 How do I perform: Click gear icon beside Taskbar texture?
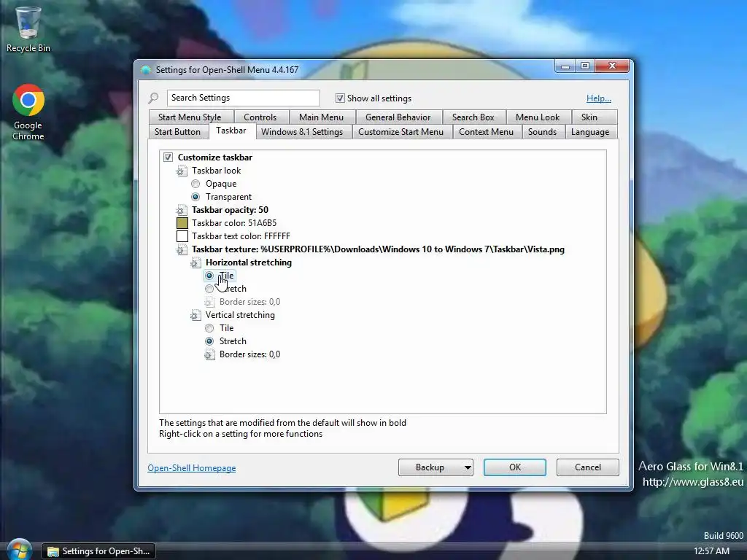click(181, 249)
